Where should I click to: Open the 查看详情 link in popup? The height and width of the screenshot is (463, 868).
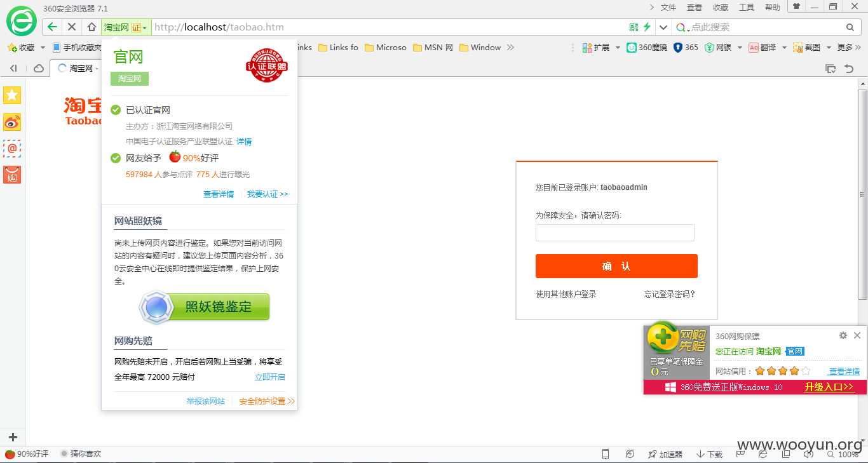[219, 194]
